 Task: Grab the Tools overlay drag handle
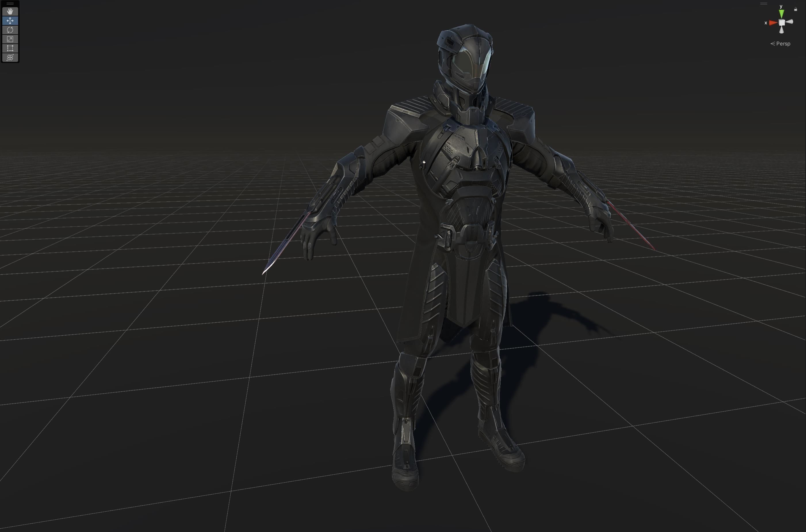click(10, 4)
